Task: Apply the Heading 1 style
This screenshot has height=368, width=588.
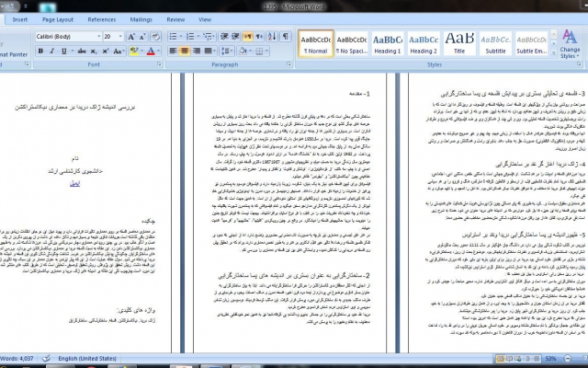Action: click(388, 44)
